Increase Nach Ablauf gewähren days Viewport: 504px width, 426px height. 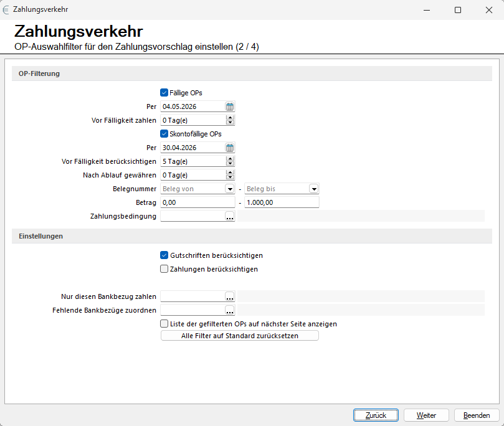click(230, 173)
